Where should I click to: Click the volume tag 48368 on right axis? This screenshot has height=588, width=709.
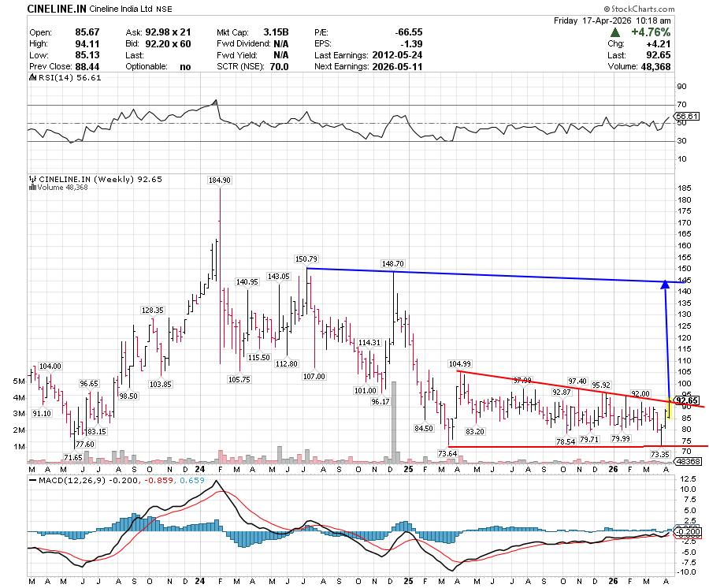689,461
